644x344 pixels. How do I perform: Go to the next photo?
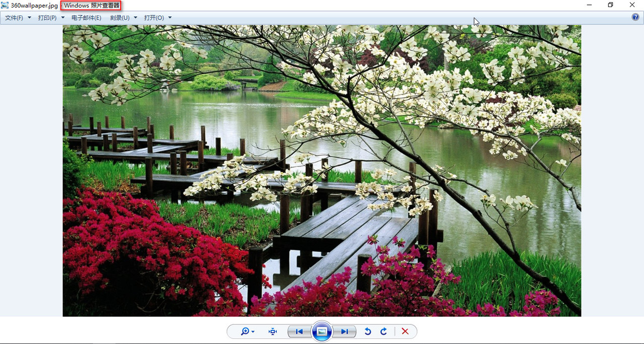345,331
